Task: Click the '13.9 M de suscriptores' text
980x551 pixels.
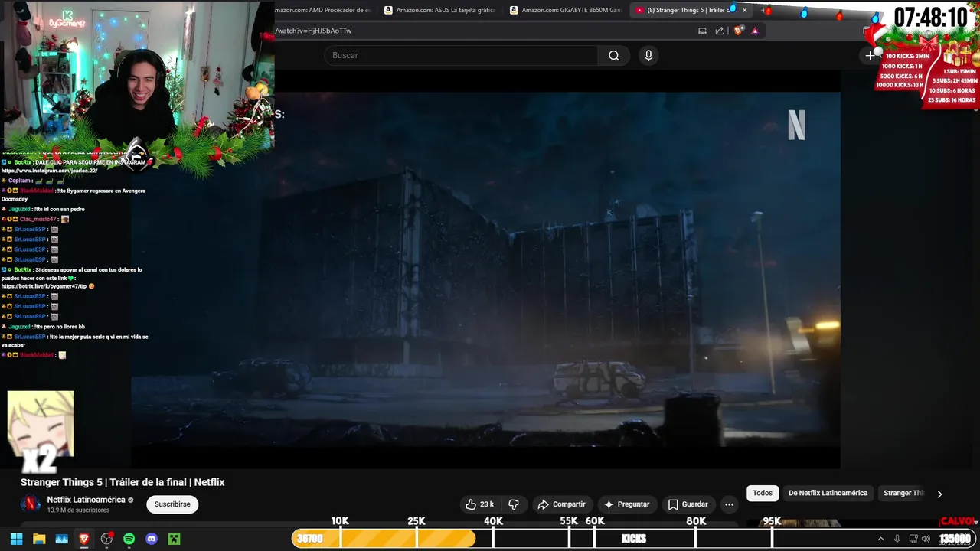Action: (x=78, y=510)
